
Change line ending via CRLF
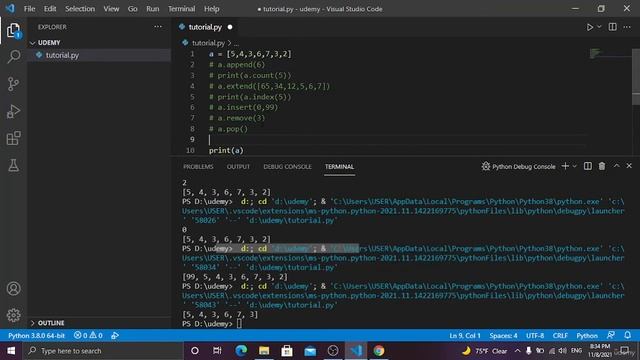pos(560,336)
